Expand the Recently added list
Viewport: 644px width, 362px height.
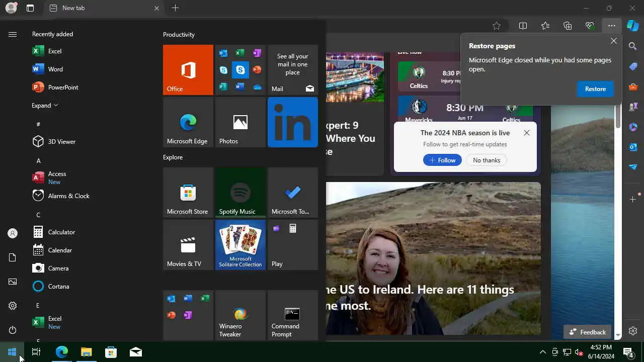tap(45, 105)
